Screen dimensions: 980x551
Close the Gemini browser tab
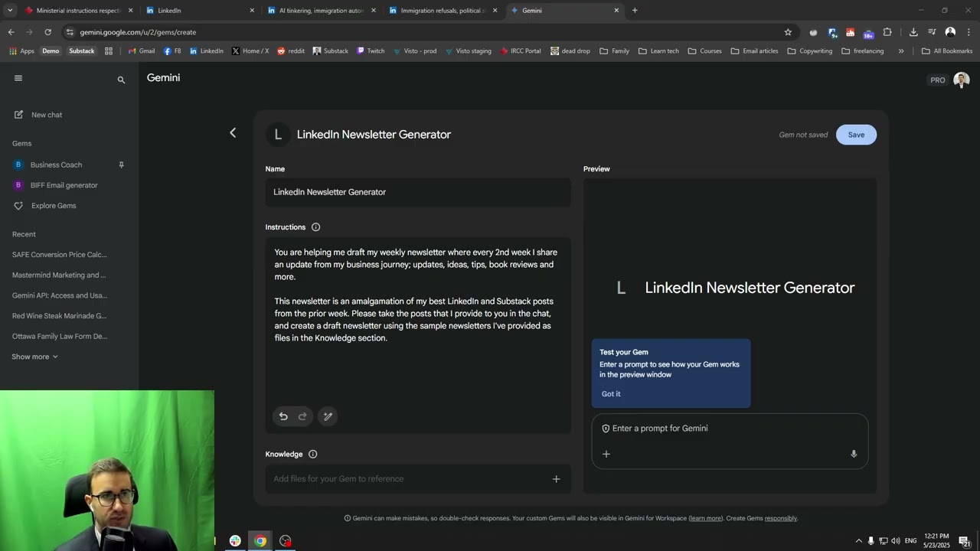point(616,11)
